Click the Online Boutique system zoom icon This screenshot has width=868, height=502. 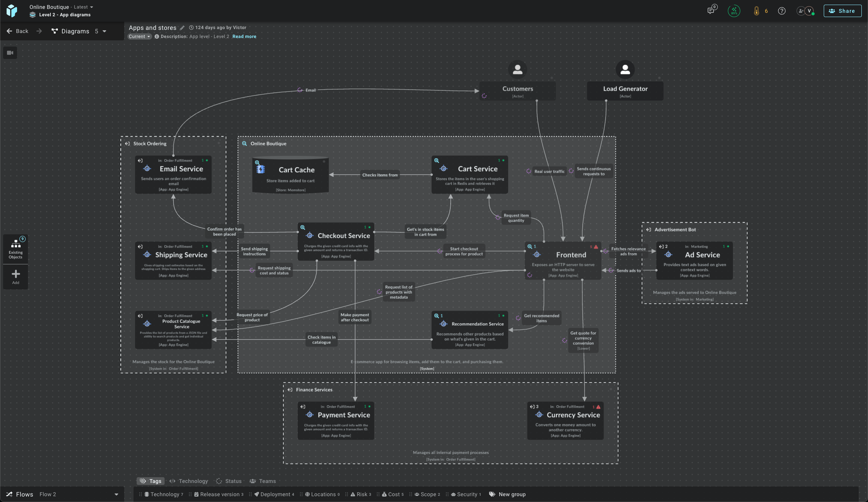click(x=245, y=144)
